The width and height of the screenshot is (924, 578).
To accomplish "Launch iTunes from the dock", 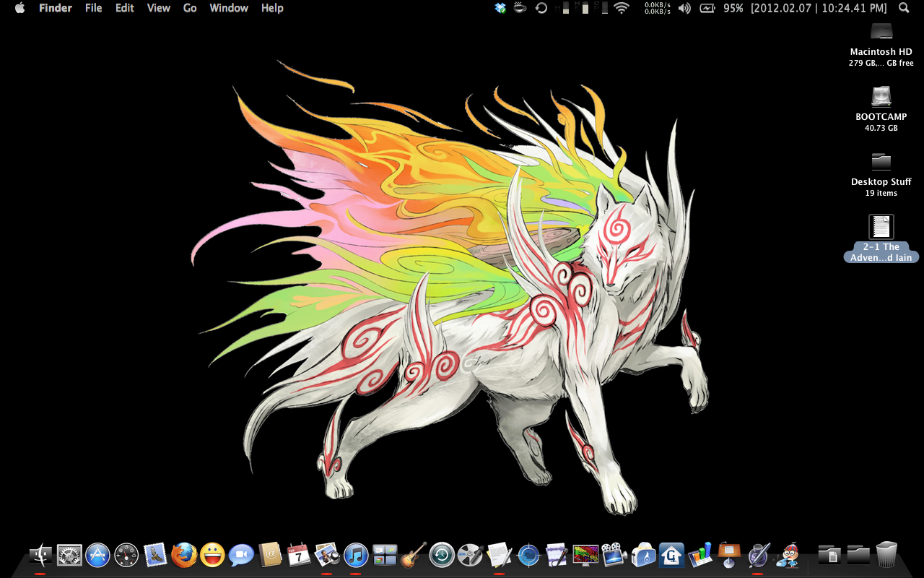I will [356, 555].
